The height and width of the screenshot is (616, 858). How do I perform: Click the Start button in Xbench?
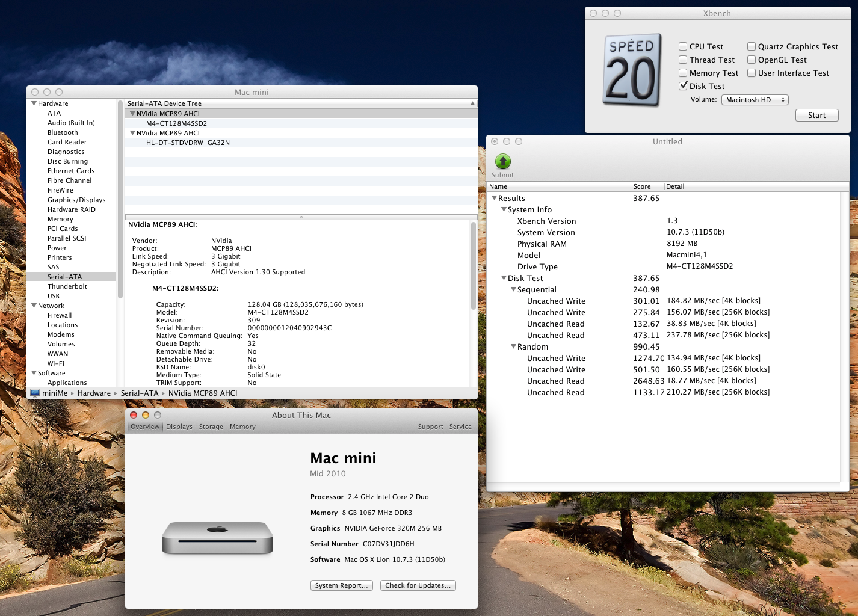tap(816, 115)
